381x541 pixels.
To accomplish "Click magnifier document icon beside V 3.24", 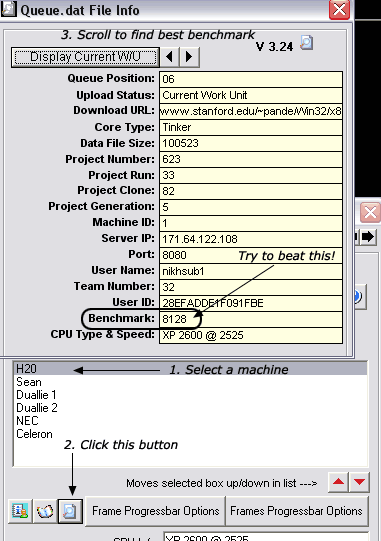I will coord(307,43).
